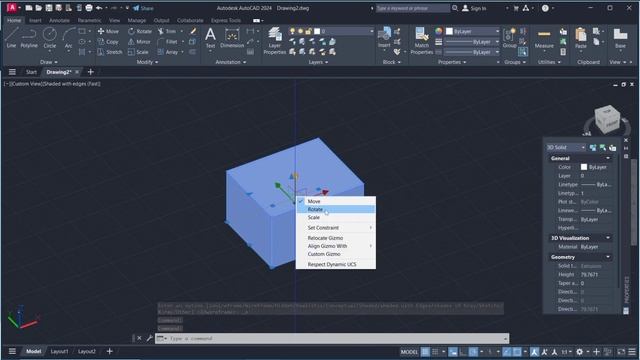
Task: Click the Trim tool
Action: click(167, 31)
